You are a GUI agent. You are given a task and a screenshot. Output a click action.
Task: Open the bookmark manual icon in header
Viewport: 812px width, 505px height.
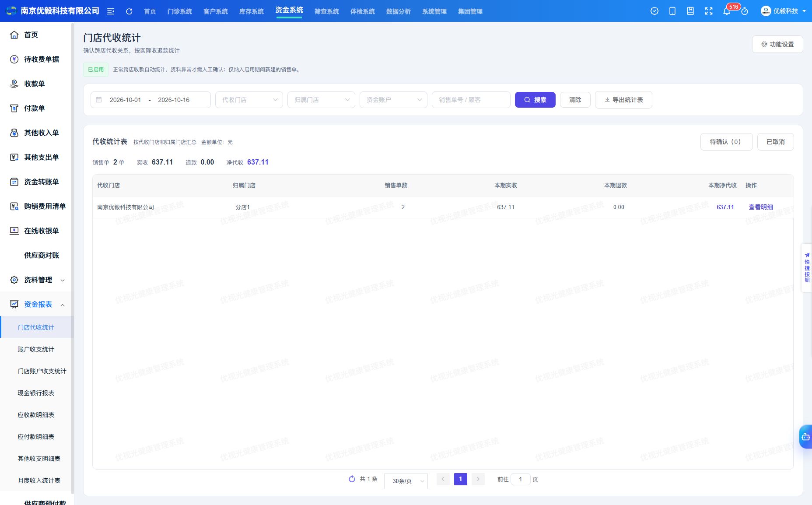pyautogui.click(x=690, y=11)
